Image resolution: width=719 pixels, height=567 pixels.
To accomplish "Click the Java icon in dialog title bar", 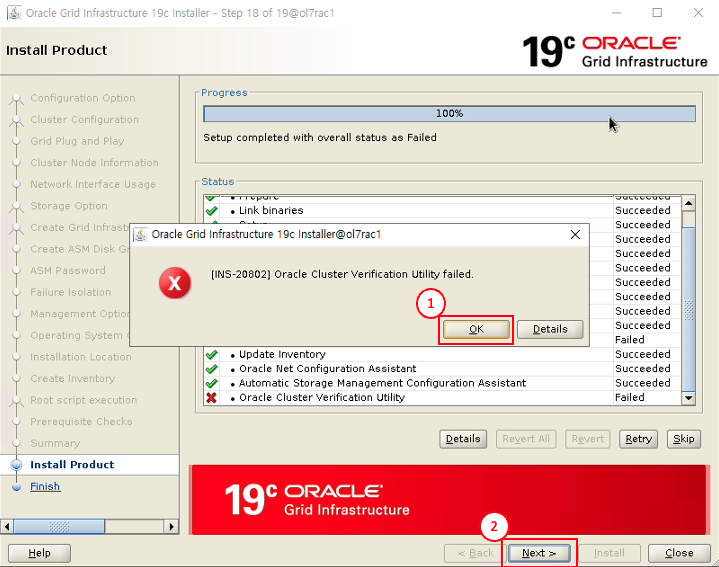I will point(140,234).
